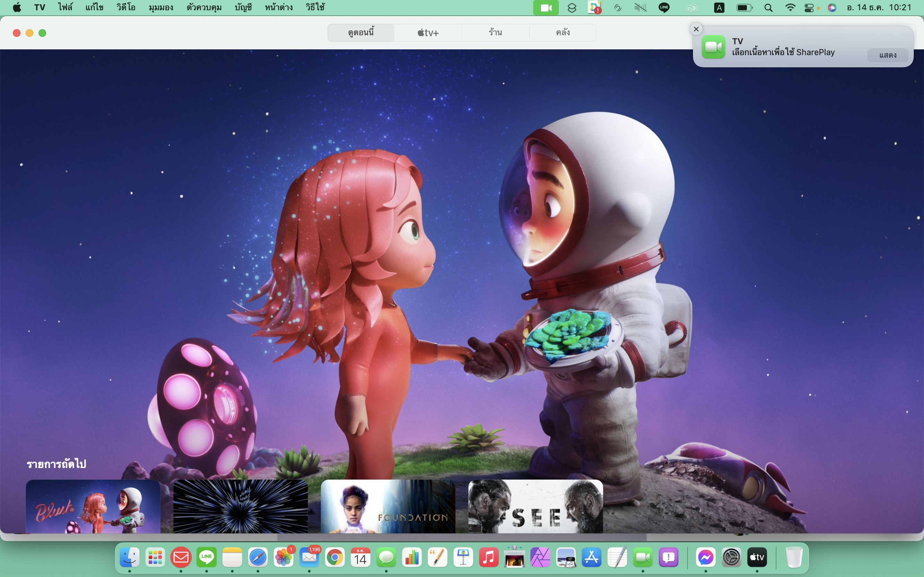Open the Apple menu
The height and width of the screenshot is (577, 924).
tap(17, 8)
